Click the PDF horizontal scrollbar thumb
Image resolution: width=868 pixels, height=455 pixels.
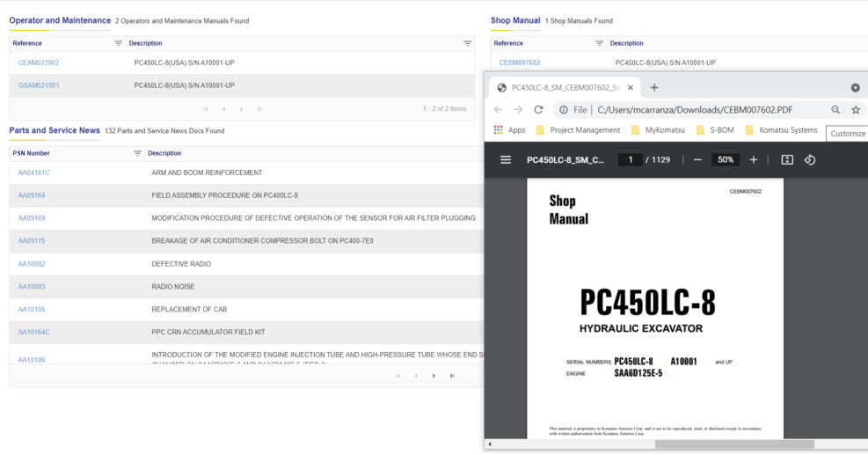734,444
